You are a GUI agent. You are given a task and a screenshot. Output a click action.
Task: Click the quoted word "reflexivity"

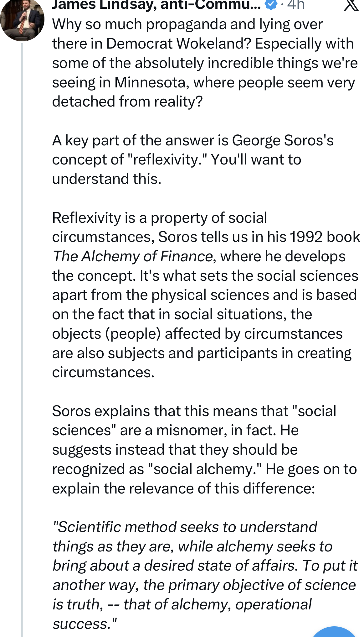point(168,160)
